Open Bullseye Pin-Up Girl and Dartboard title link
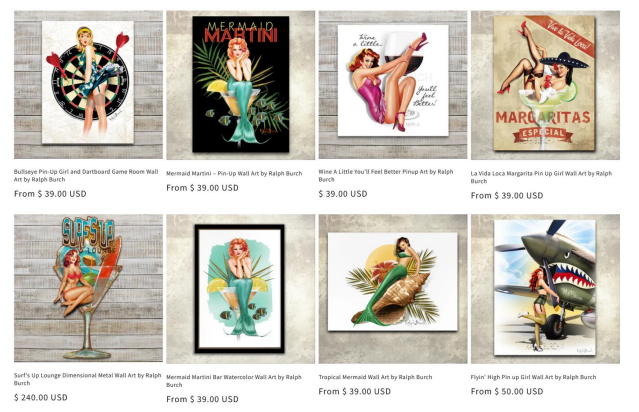This screenshot has height=412, width=639. coord(86,176)
